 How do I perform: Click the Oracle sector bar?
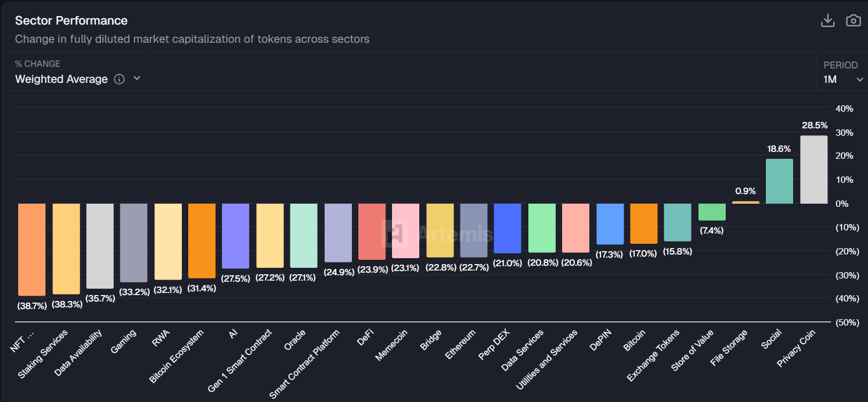304,235
